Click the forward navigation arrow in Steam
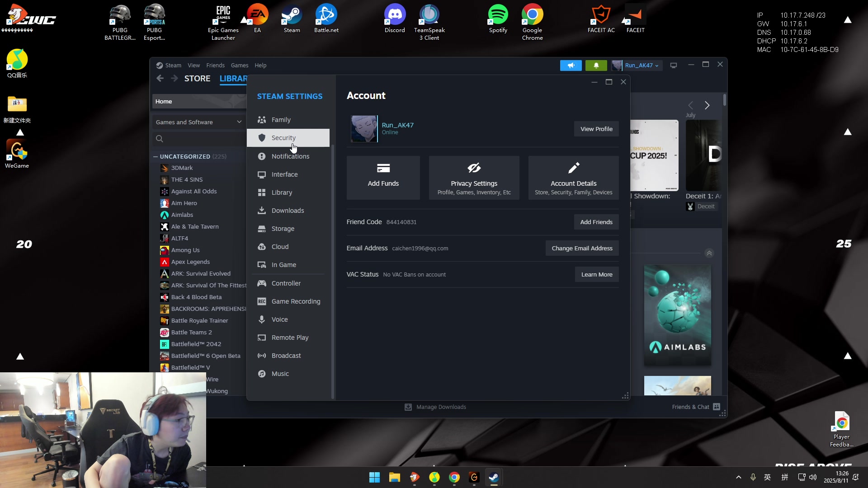Image resolution: width=868 pixels, height=488 pixels. [x=175, y=79]
